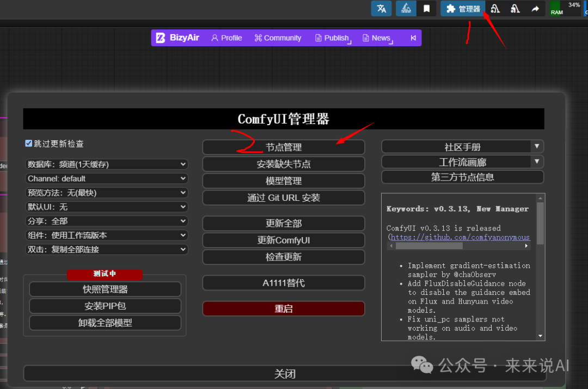Open the 分享: 全部 dropdown

[107, 221]
